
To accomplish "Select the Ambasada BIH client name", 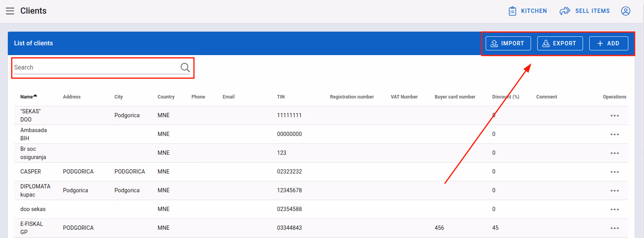I will 33,134.
